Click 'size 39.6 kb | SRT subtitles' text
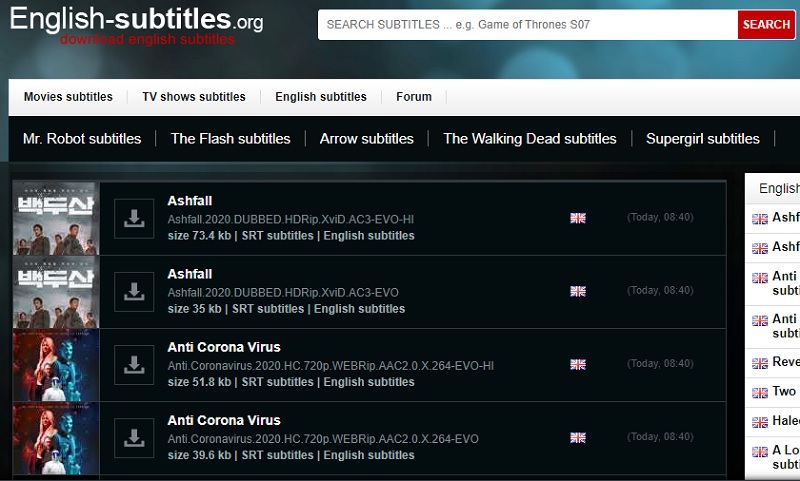This screenshot has height=481, width=800. point(240,455)
